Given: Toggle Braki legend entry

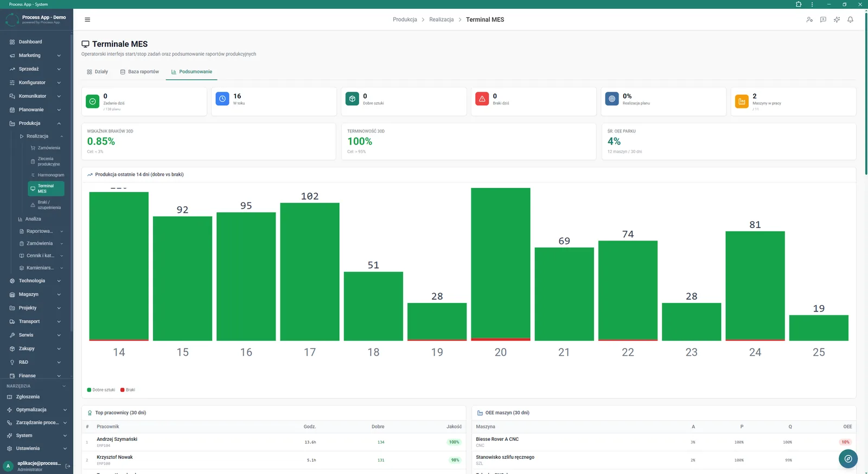Looking at the screenshot, I should [127, 390].
